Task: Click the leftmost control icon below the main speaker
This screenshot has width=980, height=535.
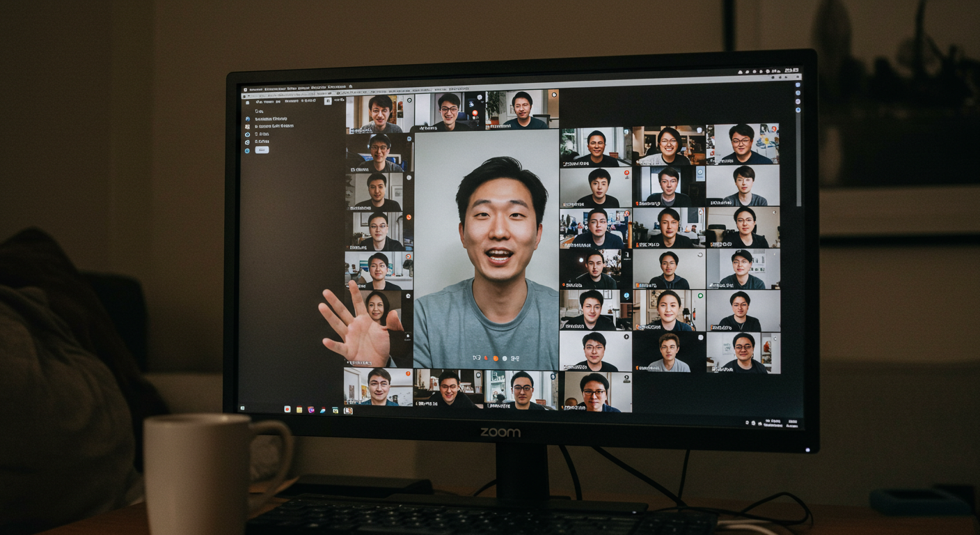Action: (x=477, y=357)
